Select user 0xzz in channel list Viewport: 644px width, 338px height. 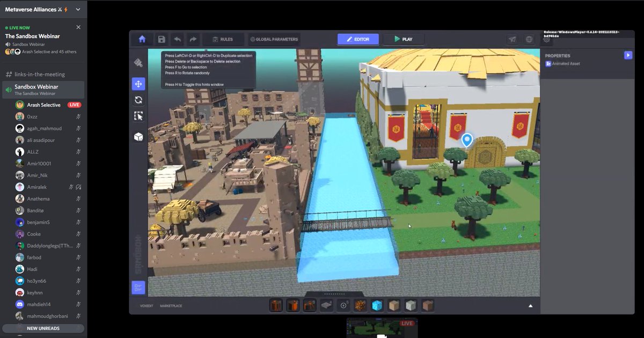click(x=47, y=116)
